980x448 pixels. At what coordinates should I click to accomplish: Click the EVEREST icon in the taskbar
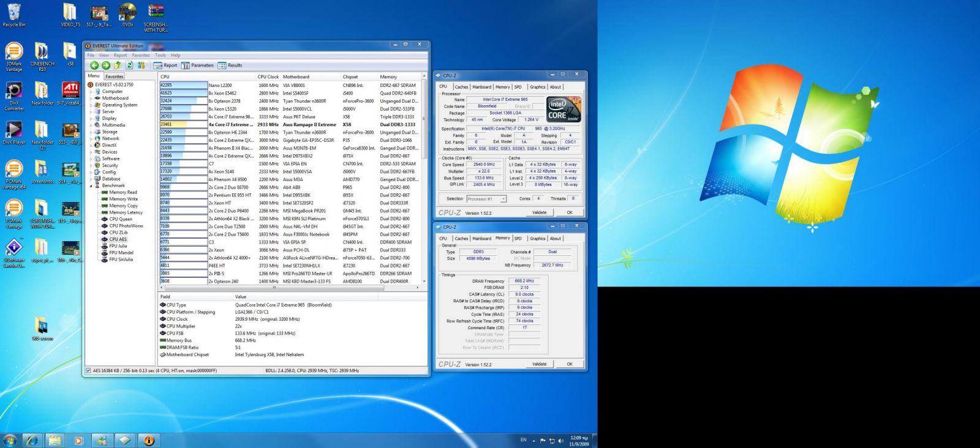149,440
